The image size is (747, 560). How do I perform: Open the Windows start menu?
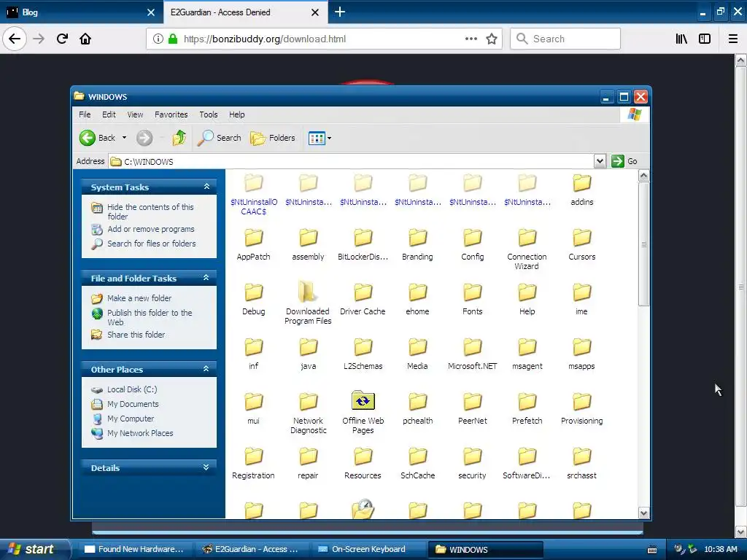click(34, 549)
